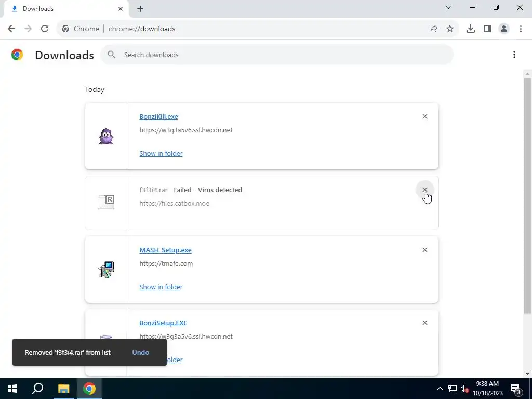Undo removal of f3f3i4.rar
Image resolution: width=532 pixels, height=399 pixels.
click(x=140, y=352)
